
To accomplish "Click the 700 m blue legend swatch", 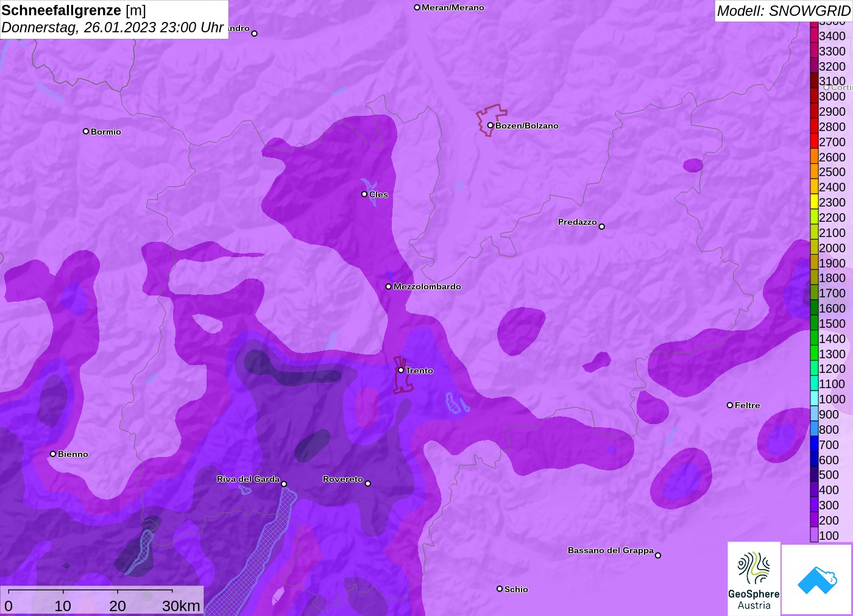I will (814, 445).
